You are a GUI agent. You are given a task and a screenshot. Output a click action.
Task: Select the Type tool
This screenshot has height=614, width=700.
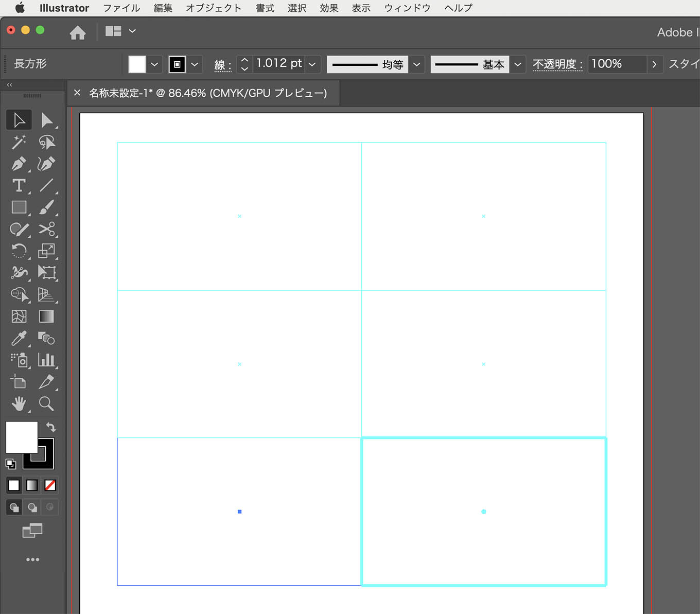19,185
